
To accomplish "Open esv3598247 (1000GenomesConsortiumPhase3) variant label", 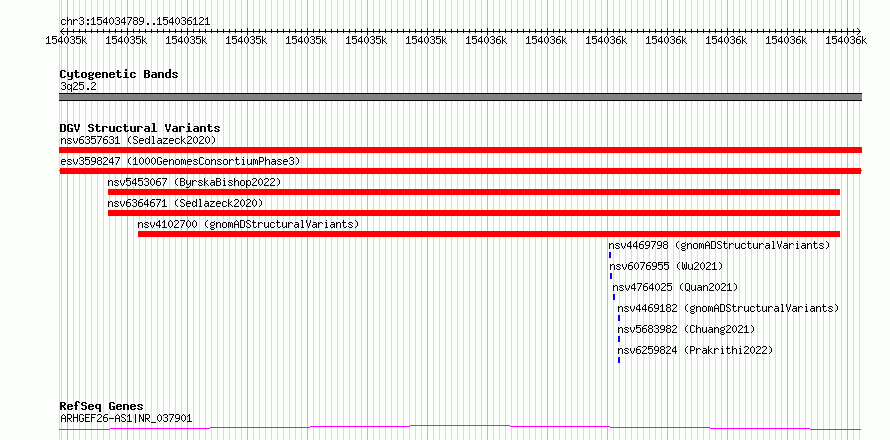I will (180, 161).
